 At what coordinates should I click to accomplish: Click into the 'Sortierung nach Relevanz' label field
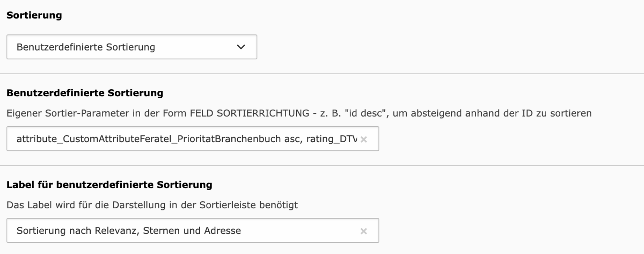193,230
